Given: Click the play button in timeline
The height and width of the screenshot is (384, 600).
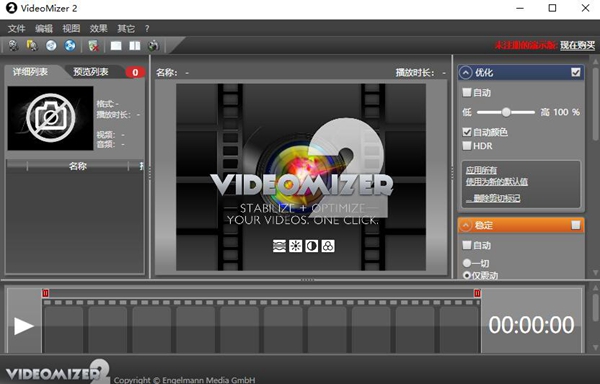Looking at the screenshot, I should (x=24, y=326).
